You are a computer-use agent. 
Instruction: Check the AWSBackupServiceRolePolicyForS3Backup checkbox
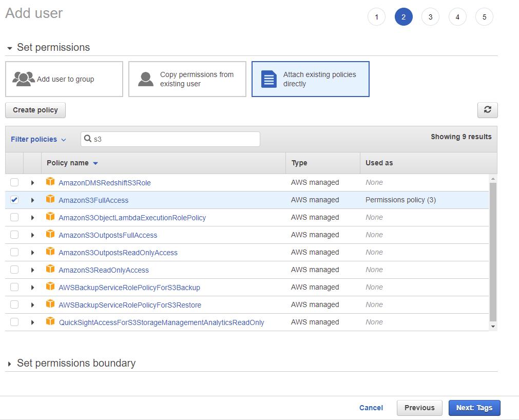[x=14, y=288]
